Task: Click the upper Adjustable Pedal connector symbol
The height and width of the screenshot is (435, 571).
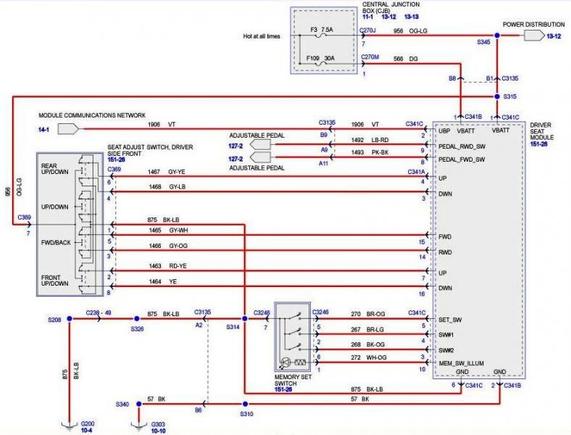Action: [x=261, y=145]
